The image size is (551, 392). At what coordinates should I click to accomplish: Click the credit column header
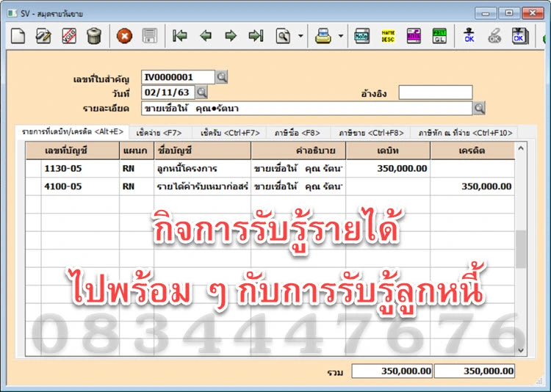(472, 150)
